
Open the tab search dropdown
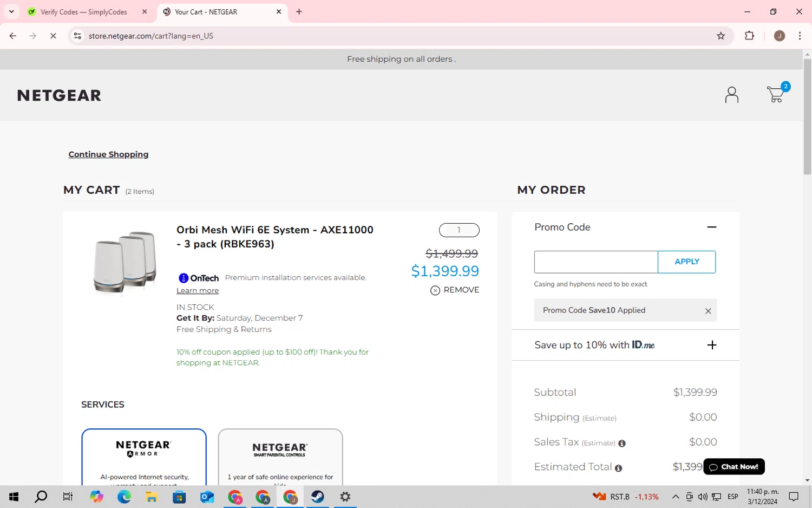click(x=11, y=12)
